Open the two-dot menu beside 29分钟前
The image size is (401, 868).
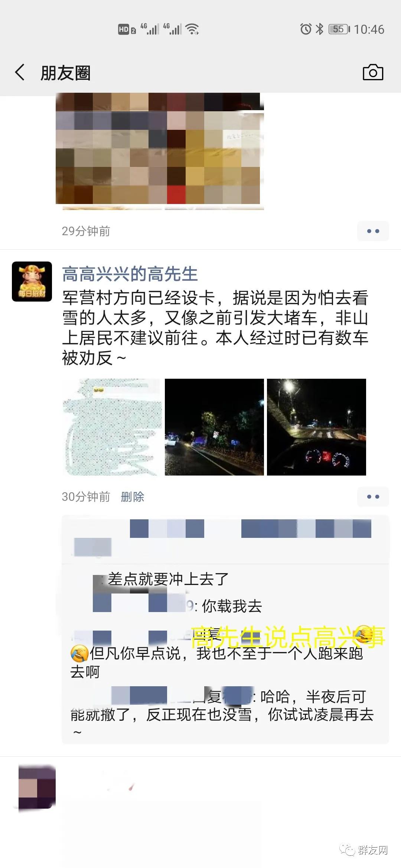coord(373,231)
